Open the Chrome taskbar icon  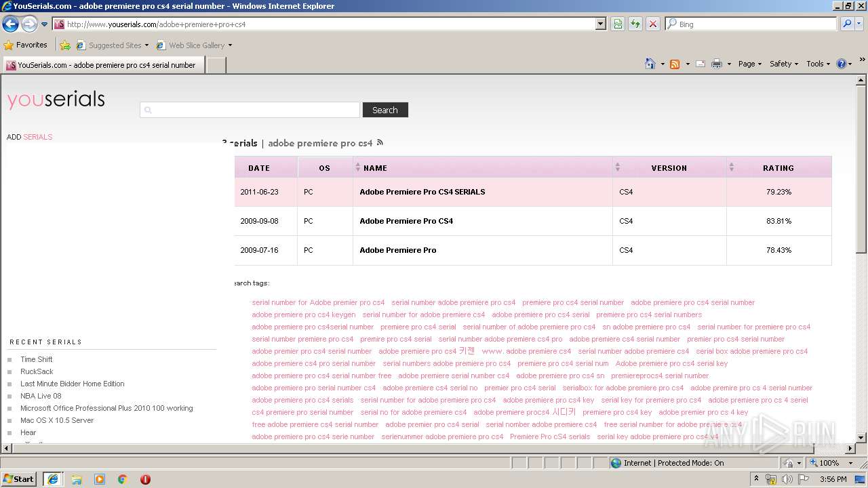click(x=122, y=479)
